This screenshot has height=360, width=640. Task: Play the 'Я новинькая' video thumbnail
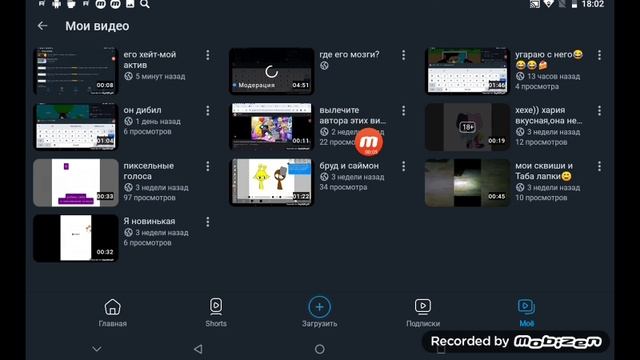click(x=76, y=238)
